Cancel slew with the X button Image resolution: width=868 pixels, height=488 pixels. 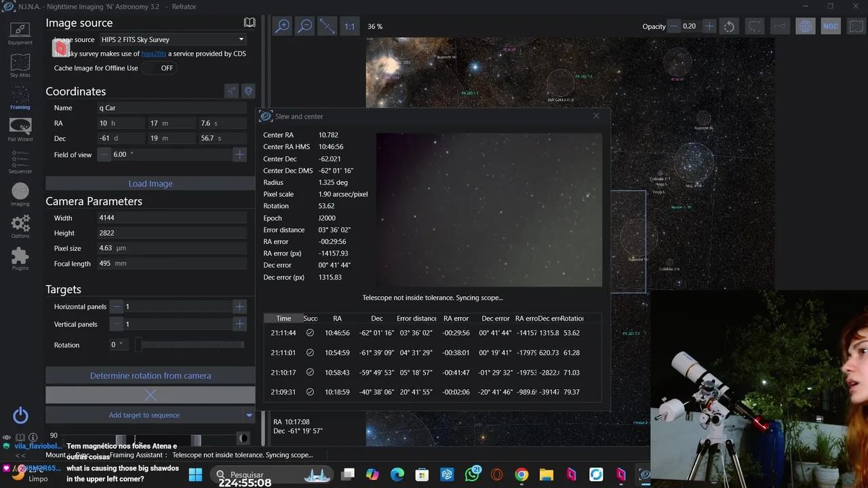tap(151, 394)
